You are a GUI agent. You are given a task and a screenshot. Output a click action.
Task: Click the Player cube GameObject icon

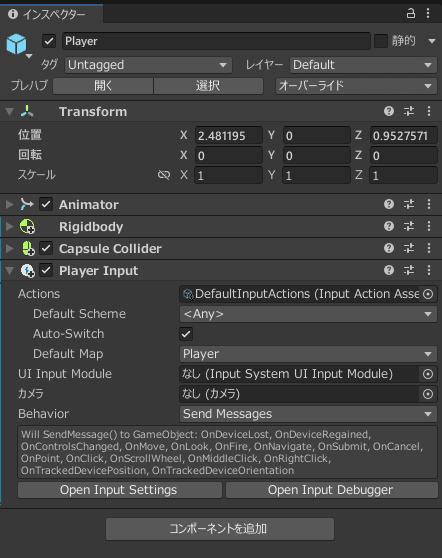(x=16, y=44)
